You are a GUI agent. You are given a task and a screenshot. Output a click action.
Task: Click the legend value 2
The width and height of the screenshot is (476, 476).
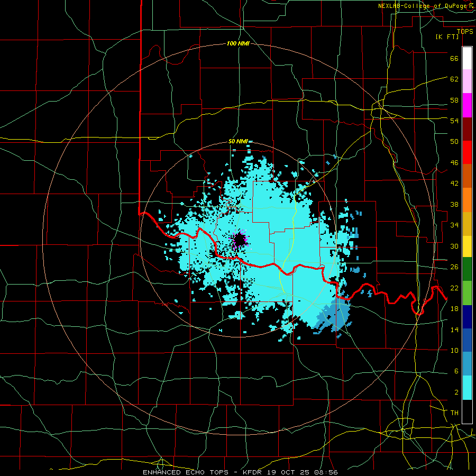456,392
